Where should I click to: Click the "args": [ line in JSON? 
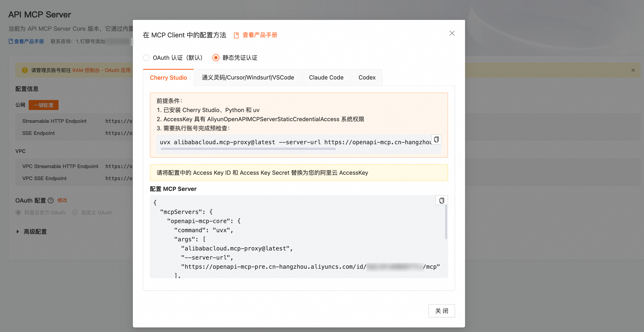pos(190,239)
